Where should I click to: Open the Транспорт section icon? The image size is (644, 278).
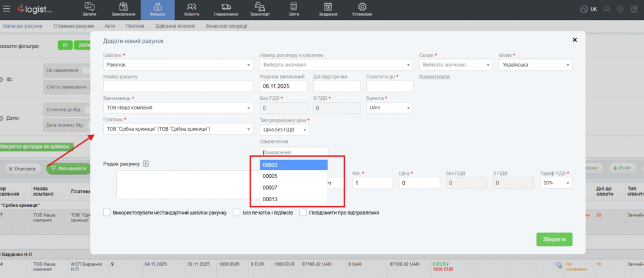(x=259, y=7)
